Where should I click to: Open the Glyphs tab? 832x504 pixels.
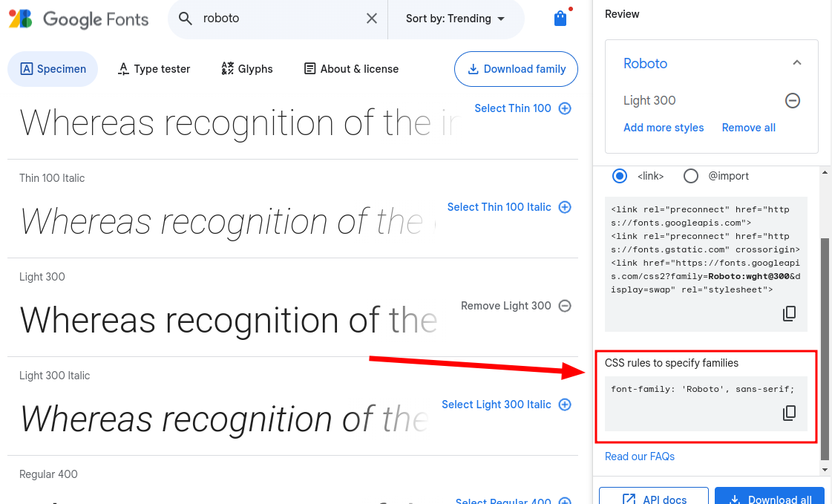[x=247, y=69]
